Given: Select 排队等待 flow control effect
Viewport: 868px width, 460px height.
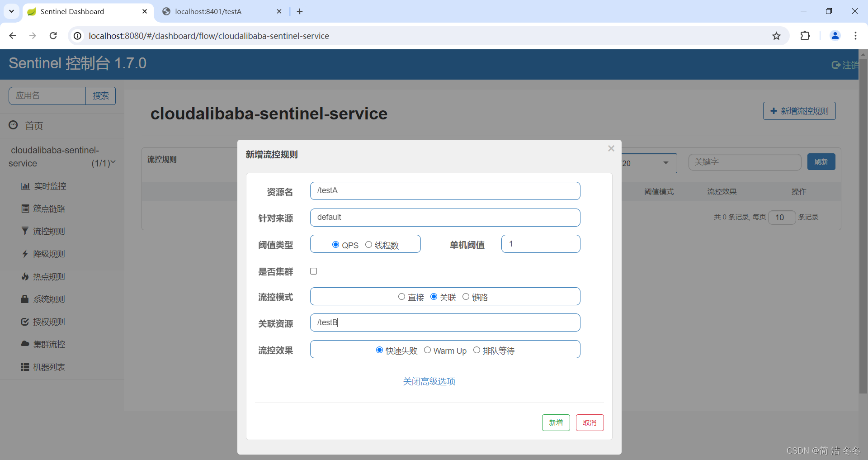Looking at the screenshot, I should (476, 350).
